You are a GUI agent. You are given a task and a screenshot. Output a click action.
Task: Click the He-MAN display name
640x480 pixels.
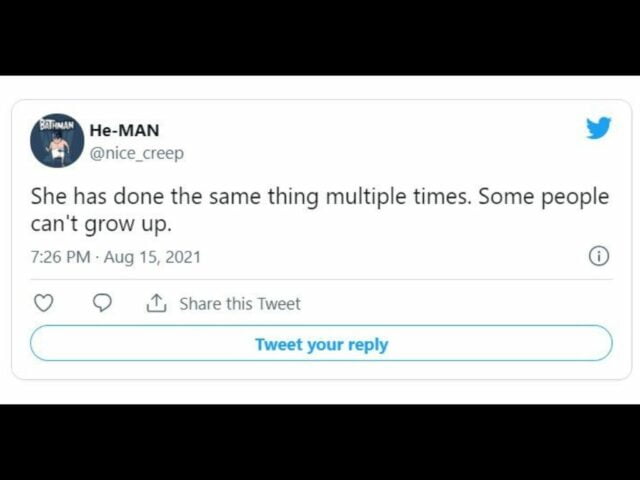[x=124, y=131]
